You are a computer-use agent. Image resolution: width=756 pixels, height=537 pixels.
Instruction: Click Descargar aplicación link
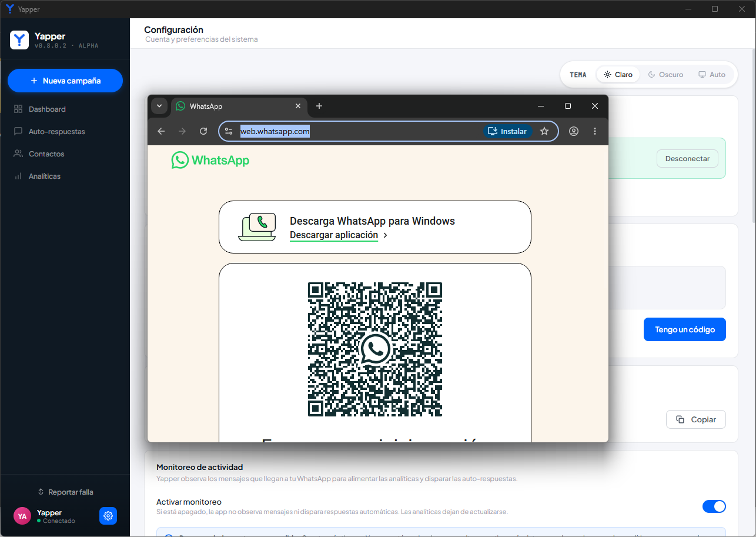pos(334,235)
